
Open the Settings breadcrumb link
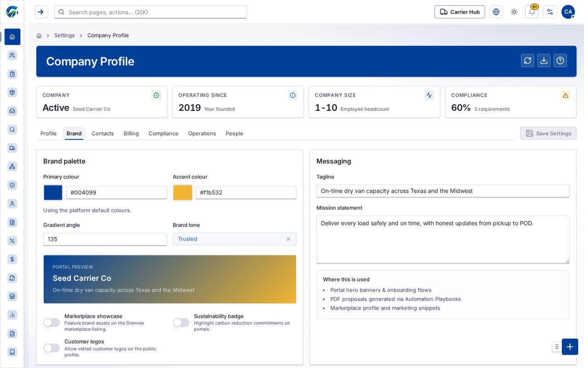[x=64, y=35]
